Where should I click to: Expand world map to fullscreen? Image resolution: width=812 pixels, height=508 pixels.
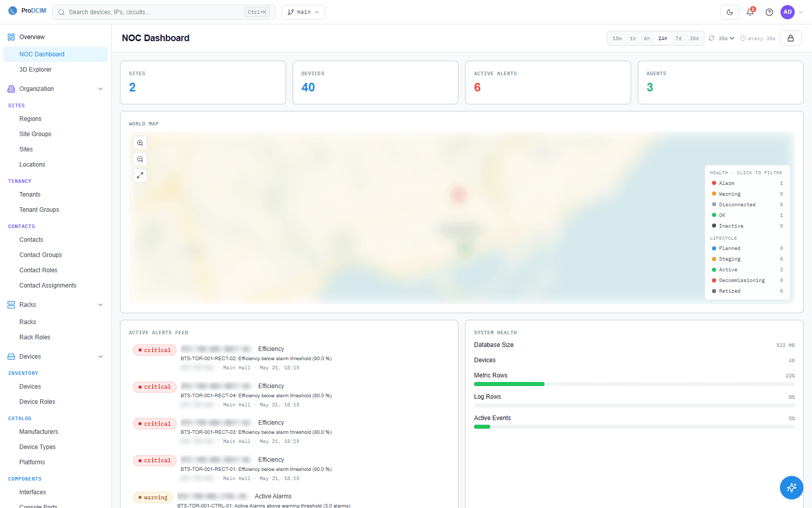[140, 175]
